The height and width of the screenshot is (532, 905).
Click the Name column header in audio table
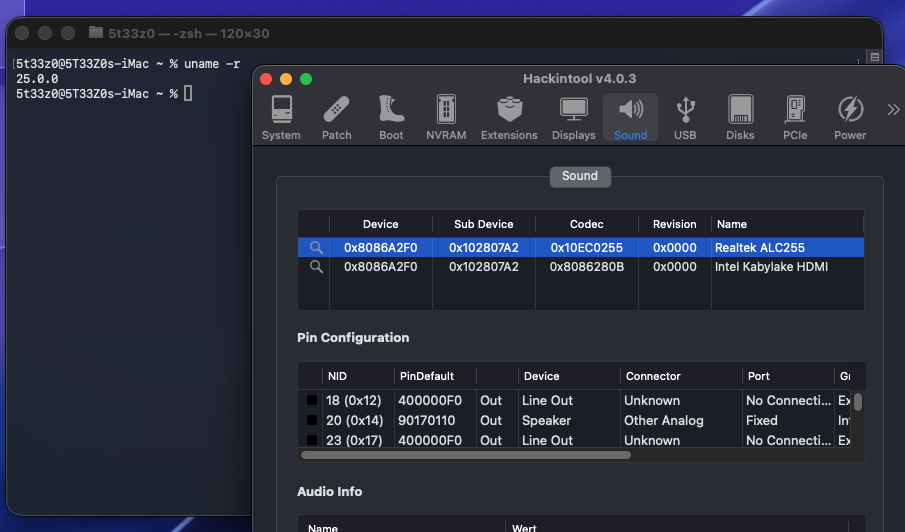788,224
